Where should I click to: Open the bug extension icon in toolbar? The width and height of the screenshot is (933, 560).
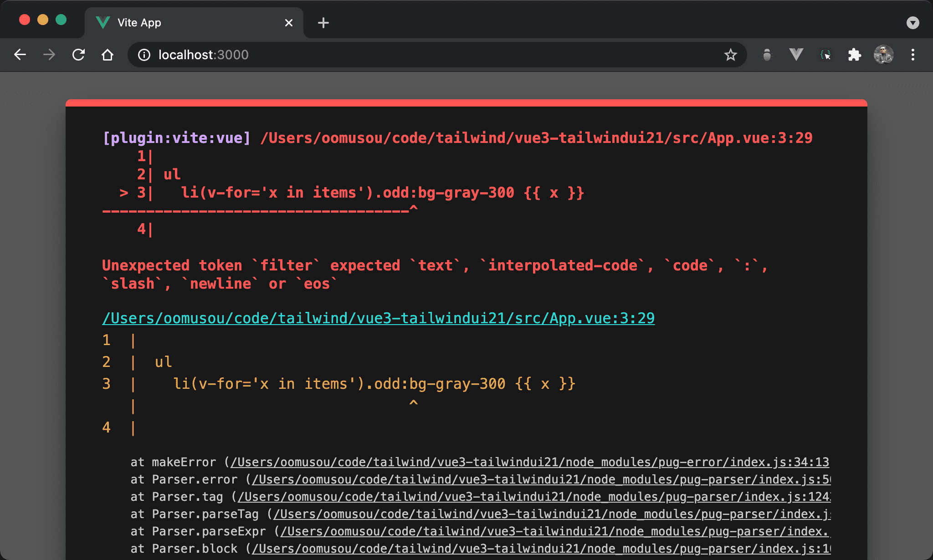(x=767, y=55)
